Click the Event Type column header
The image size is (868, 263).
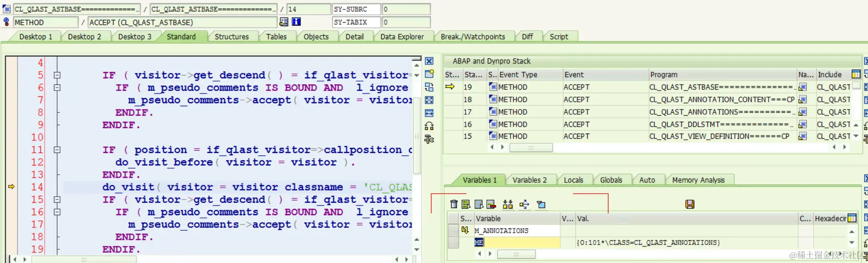[530, 74]
